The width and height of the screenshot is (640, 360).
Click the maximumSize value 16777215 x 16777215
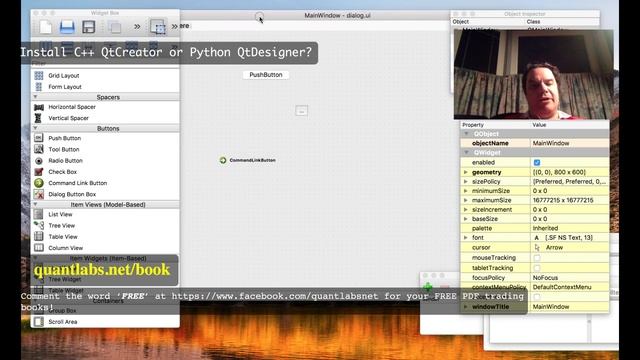click(569, 200)
